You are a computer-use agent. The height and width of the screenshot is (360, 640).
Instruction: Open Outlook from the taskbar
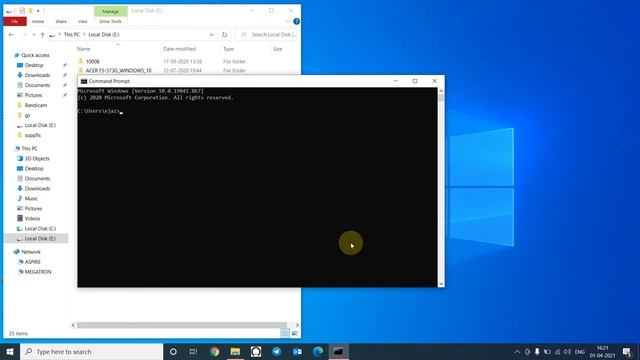pyautogui.click(x=297, y=351)
